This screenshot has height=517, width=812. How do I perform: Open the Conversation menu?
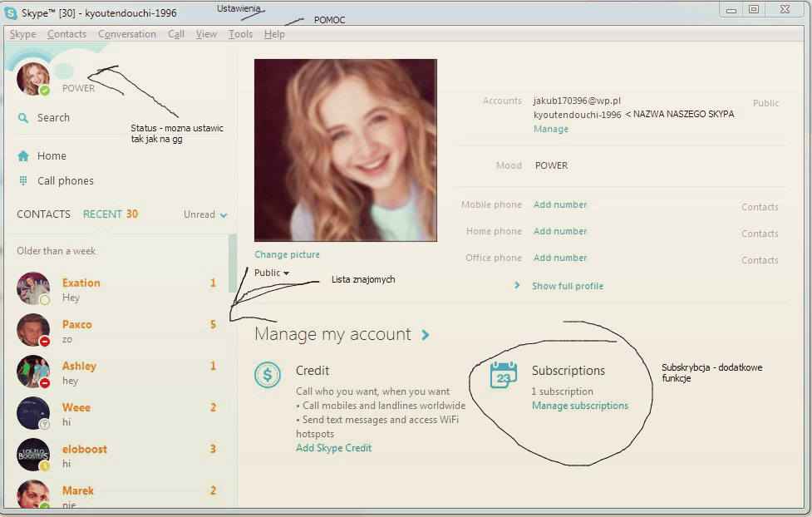(x=127, y=34)
